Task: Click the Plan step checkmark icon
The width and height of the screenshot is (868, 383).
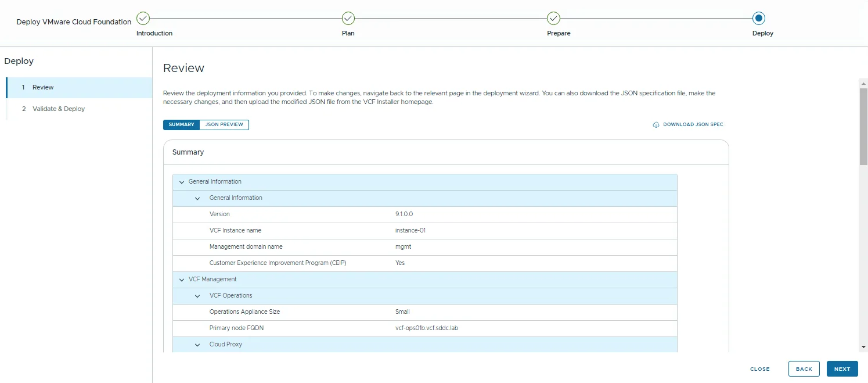Action: pos(348,18)
